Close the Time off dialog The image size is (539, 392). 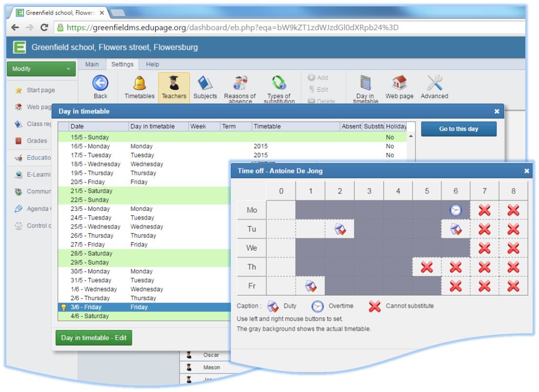pyautogui.click(x=526, y=171)
